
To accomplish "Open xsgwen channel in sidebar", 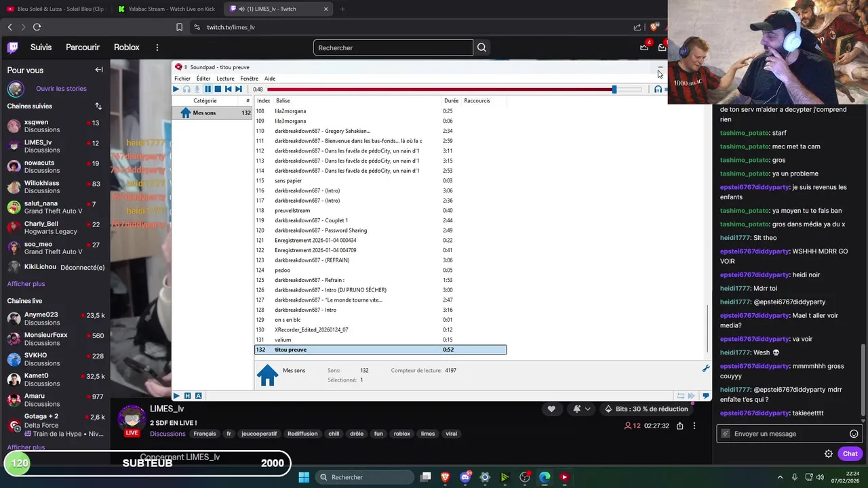I will click(x=55, y=126).
